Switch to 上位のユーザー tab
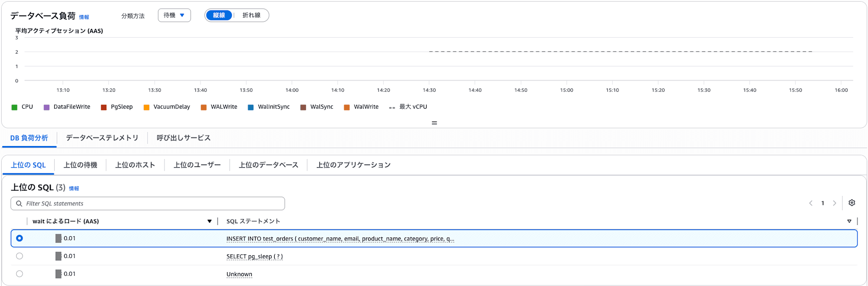The height and width of the screenshot is (286, 868). [197, 165]
